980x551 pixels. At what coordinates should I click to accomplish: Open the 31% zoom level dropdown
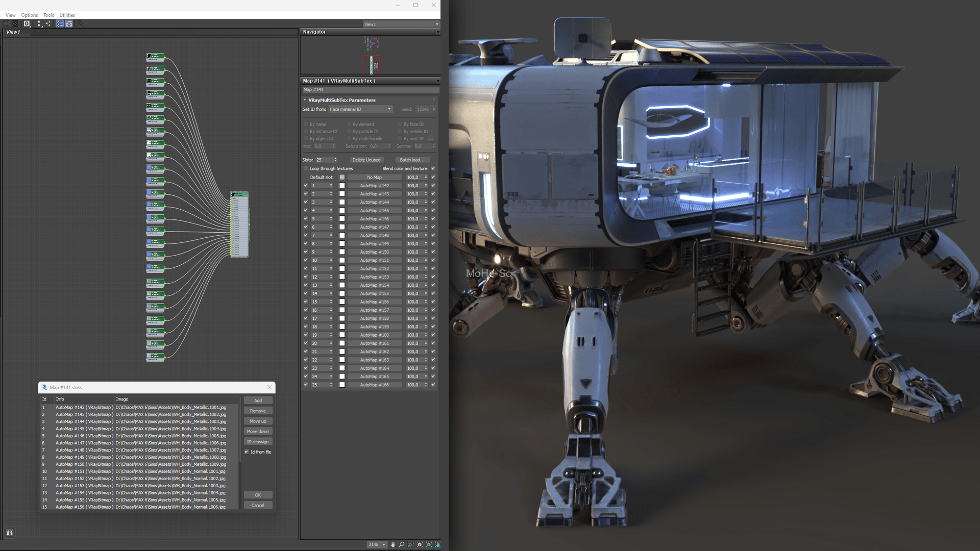click(384, 544)
